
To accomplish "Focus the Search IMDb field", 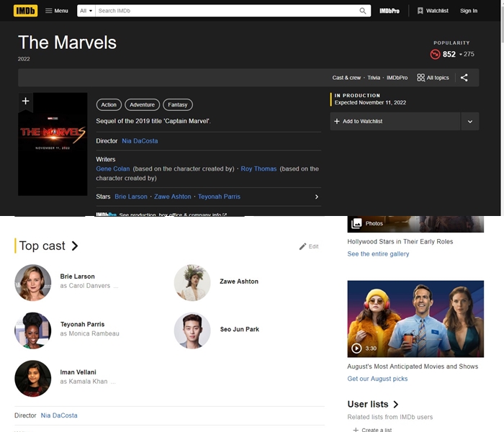I will pyautogui.click(x=227, y=11).
